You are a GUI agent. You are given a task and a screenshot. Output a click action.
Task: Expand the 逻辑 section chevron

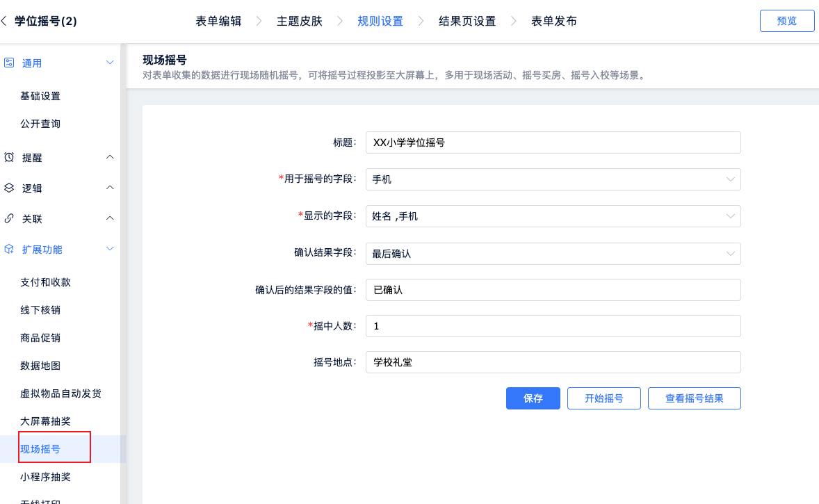click(110, 188)
